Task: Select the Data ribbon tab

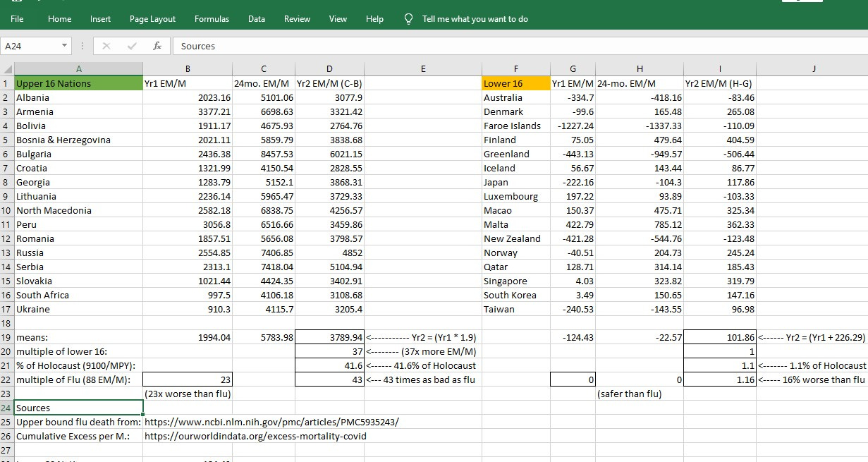Action: (257, 19)
